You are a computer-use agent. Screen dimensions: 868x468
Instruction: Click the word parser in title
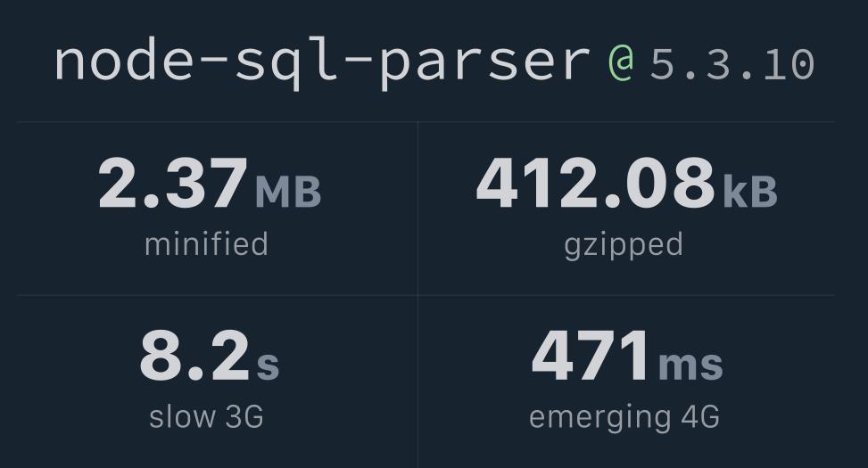(485, 65)
